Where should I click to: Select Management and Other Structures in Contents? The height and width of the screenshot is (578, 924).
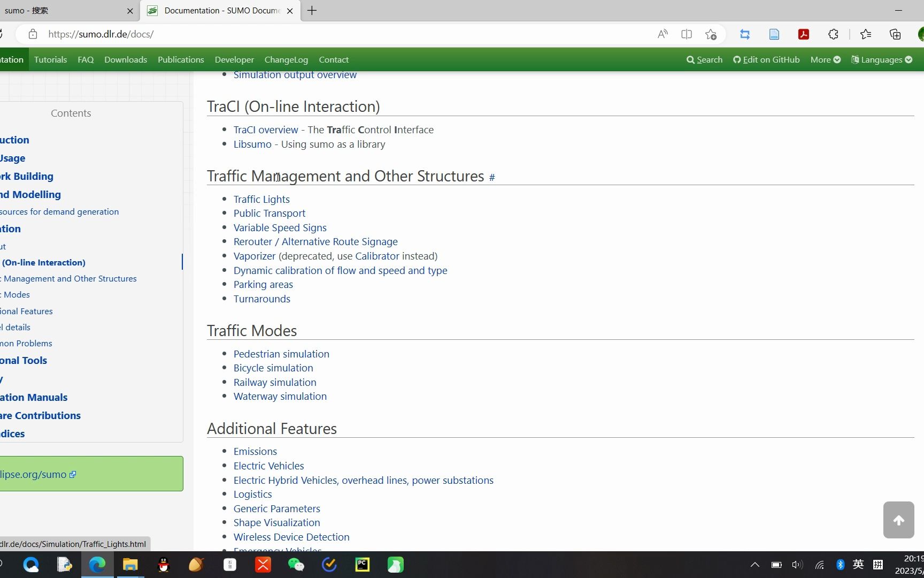[x=68, y=278]
